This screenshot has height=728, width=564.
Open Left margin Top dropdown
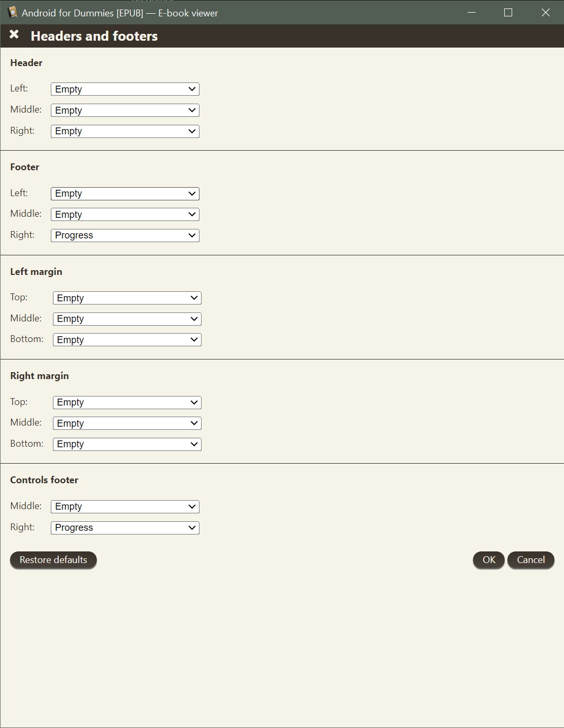127,298
